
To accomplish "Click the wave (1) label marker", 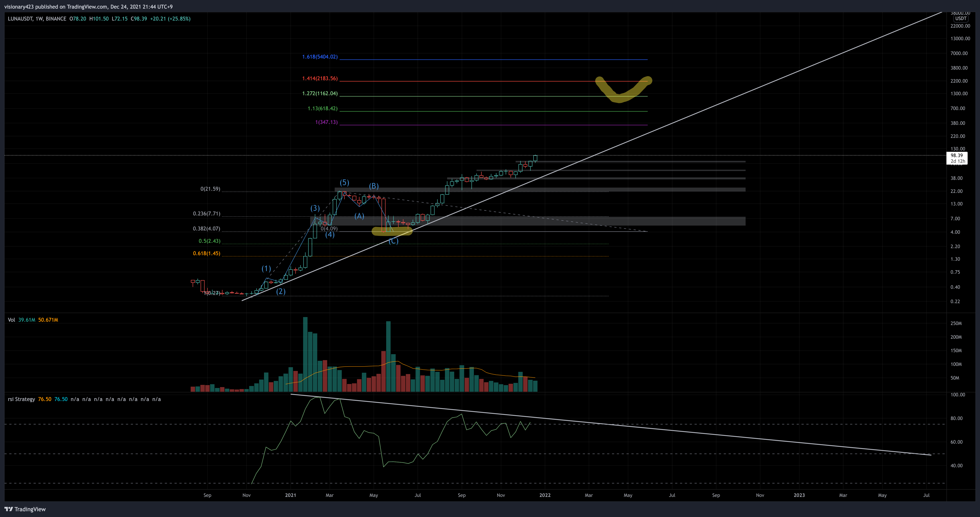I will [x=266, y=269].
